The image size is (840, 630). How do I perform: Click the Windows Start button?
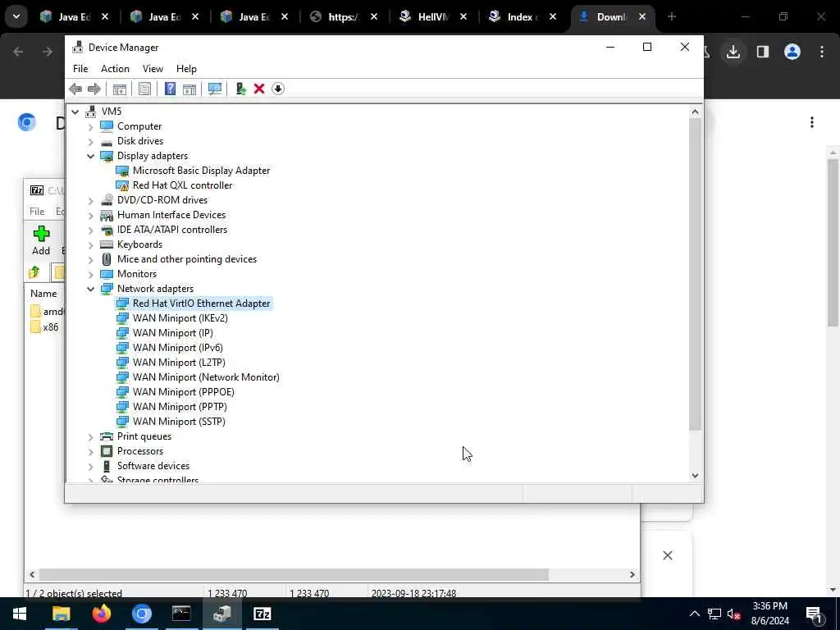(20, 614)
